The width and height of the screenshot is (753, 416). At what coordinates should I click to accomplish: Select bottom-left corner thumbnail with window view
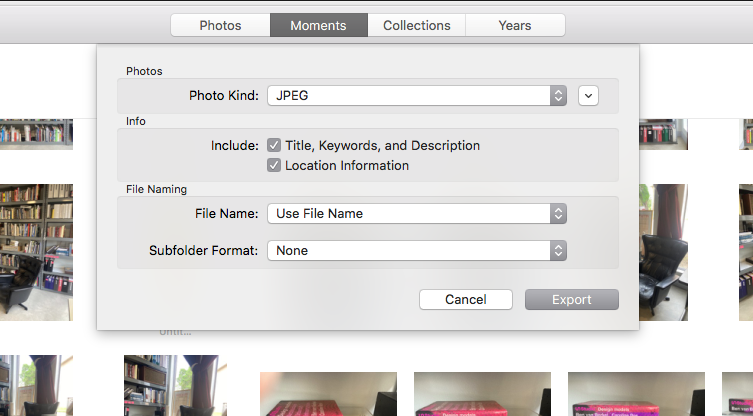coord(36,385)
